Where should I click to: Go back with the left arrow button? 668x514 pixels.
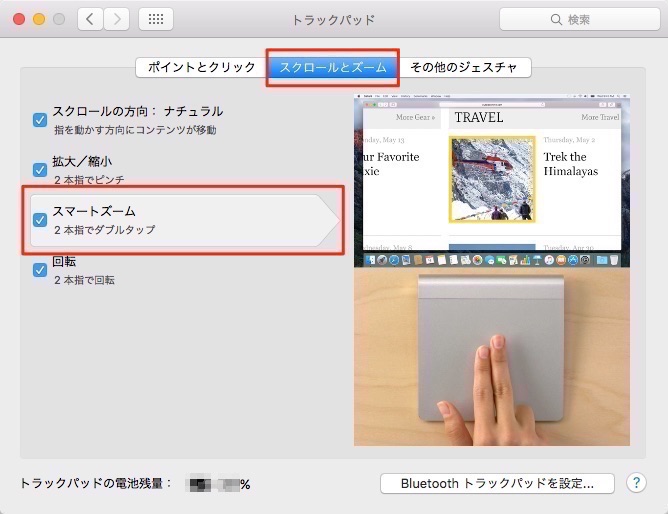coord(90,19)
